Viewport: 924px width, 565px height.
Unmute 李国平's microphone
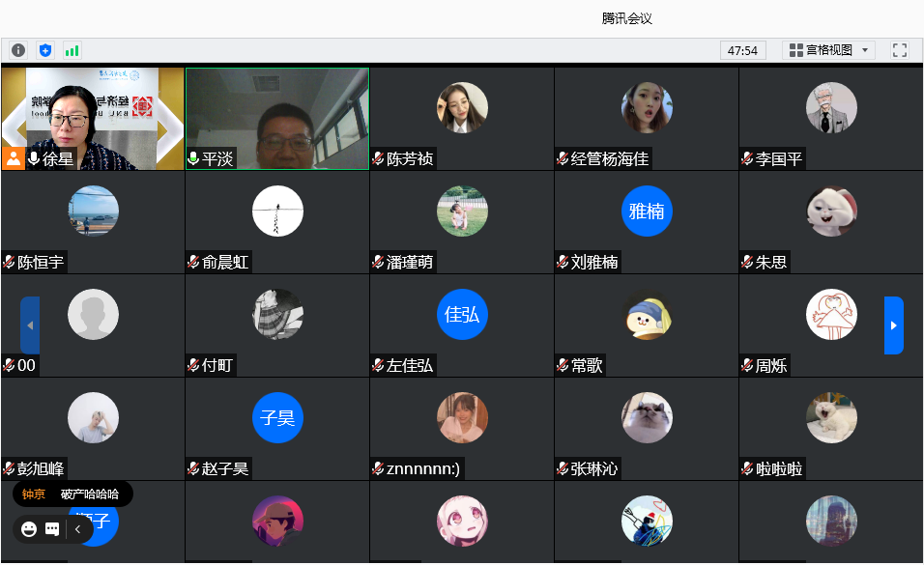pos(747,158)
